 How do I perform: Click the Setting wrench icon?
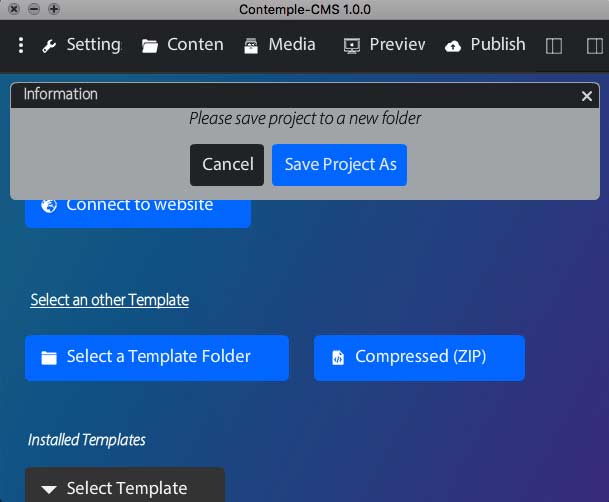pos(49,46)
